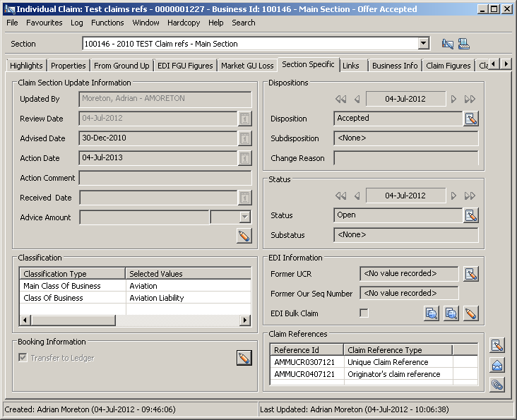Go to first Status record
The image size is (517, 420).
click(x=340, y=196)
